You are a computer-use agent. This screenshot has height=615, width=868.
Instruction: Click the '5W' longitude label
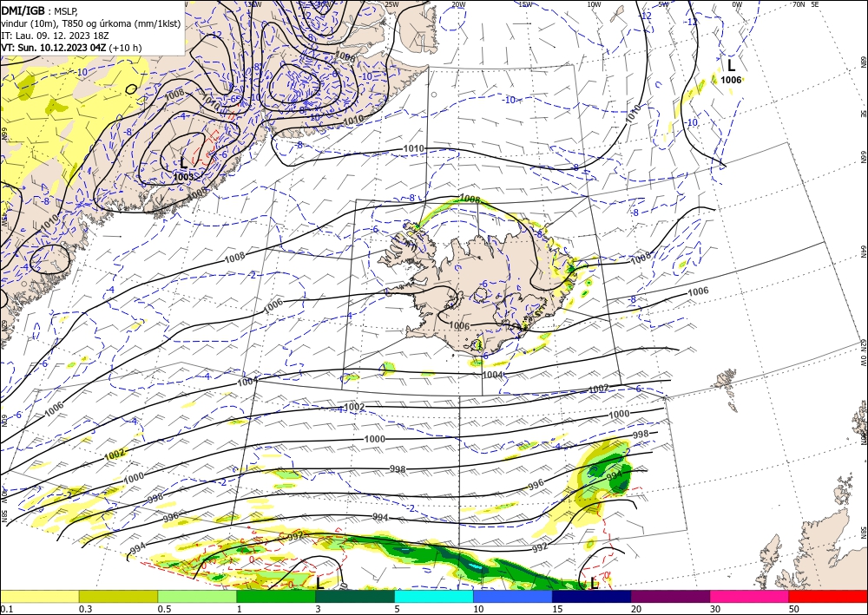click(664, 4)
